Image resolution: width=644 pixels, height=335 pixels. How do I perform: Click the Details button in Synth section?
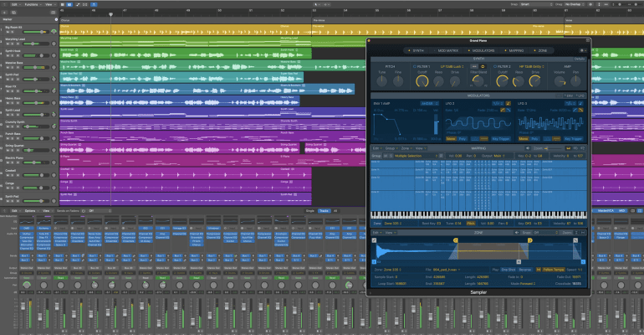tap(579, 59)
